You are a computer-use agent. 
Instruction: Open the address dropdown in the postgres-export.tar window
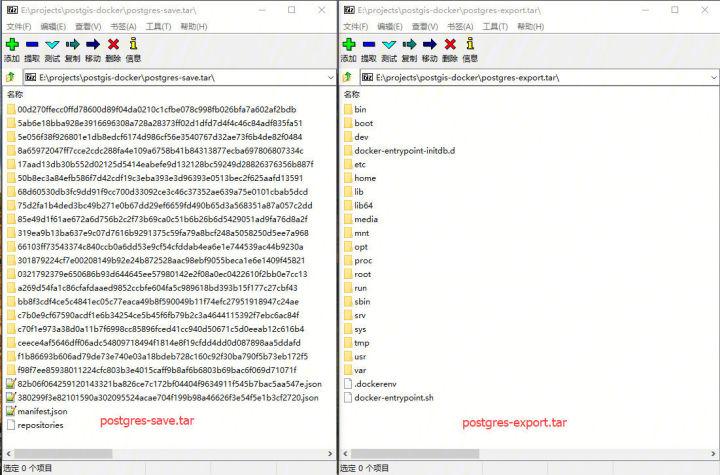711,76
